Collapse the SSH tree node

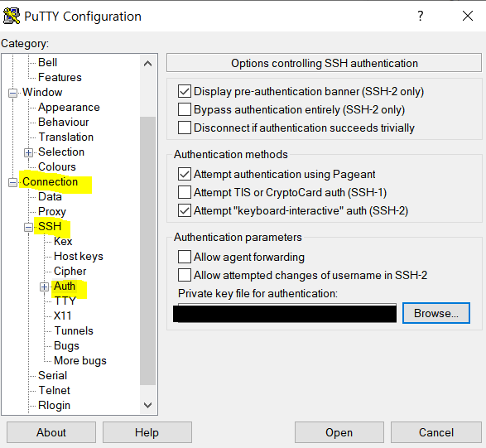pyautogui.click(x=28, y=227)
